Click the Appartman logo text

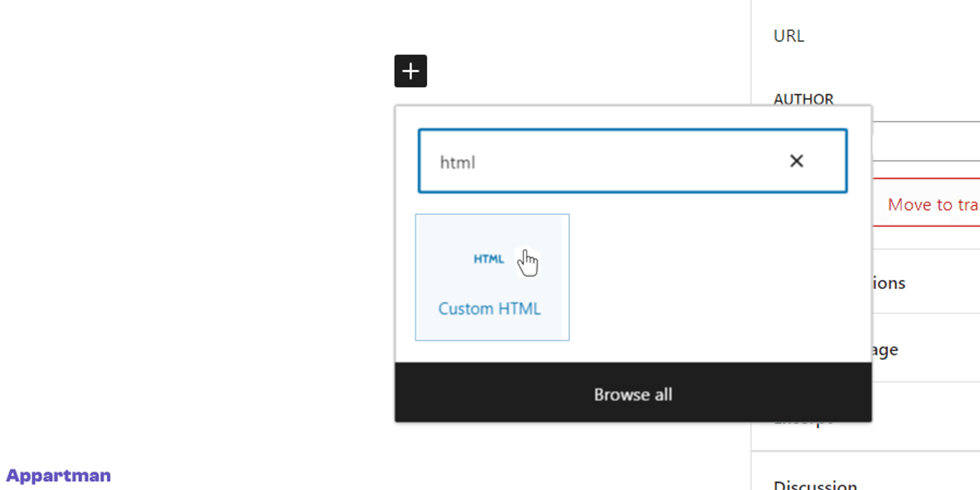click(58, 476)
